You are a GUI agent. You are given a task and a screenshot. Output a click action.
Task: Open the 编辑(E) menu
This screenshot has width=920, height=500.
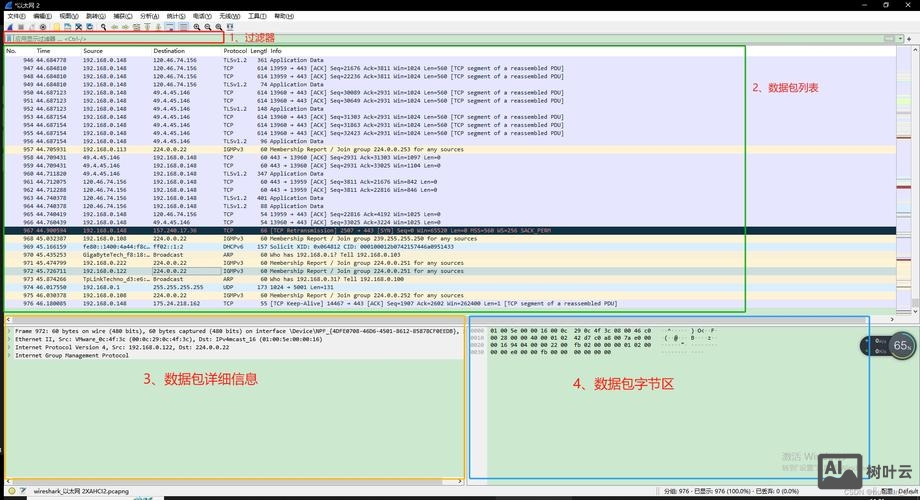click(x=42, y=16)
